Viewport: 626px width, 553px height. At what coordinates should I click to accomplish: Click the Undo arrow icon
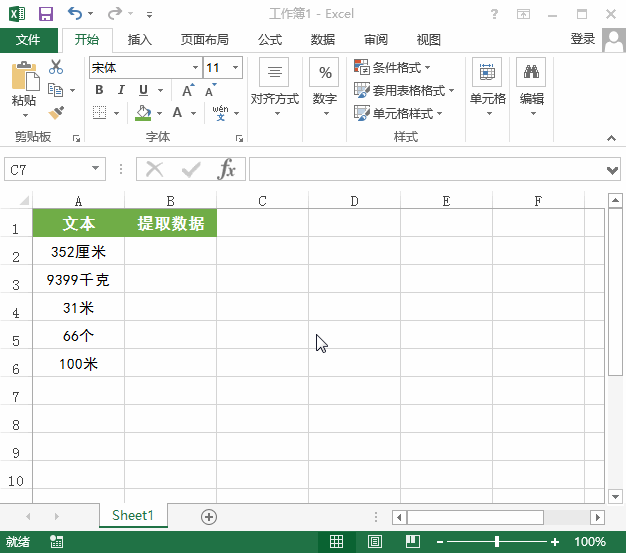point(75,14)
